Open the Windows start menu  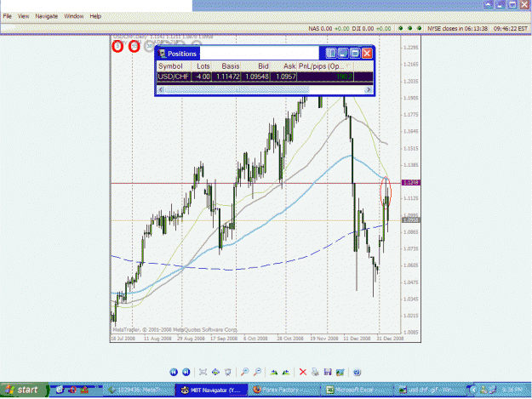[x=24, y=390]
